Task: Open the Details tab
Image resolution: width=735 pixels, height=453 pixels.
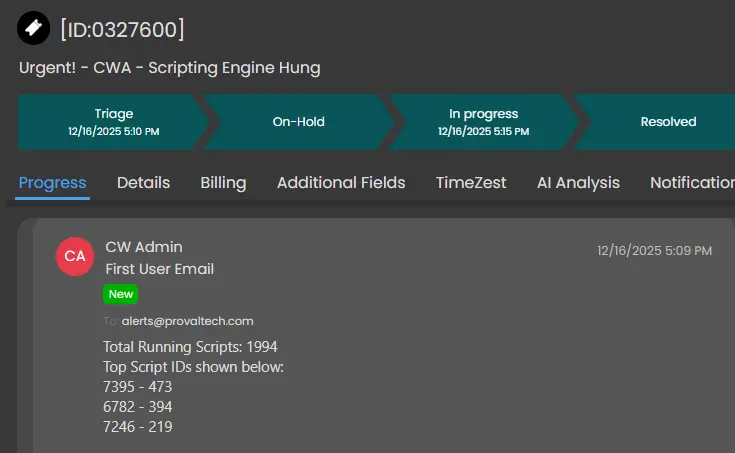Action: pos(143,183)
